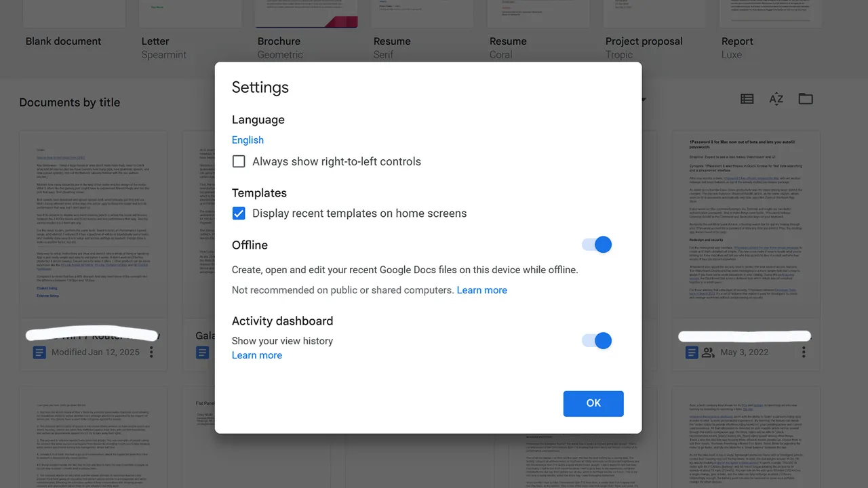Click the shared people icon on the May 3, 2022 document

click(x=708, y=352)
